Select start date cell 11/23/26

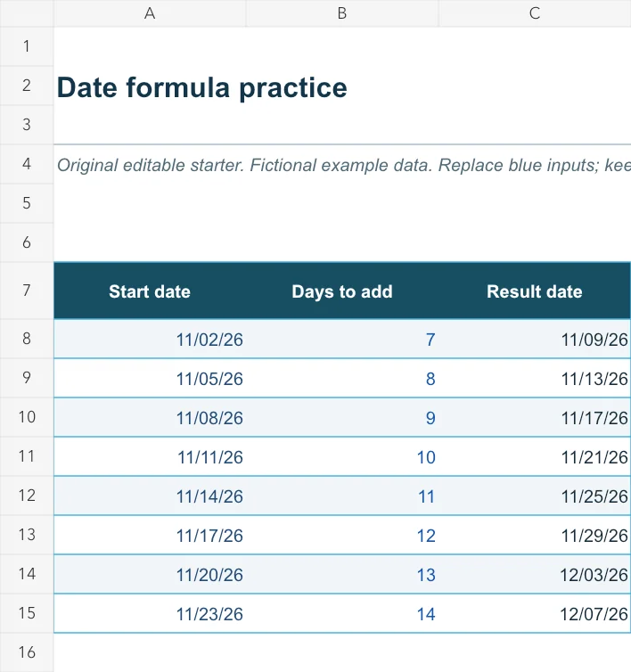click(x=150, y=613)
